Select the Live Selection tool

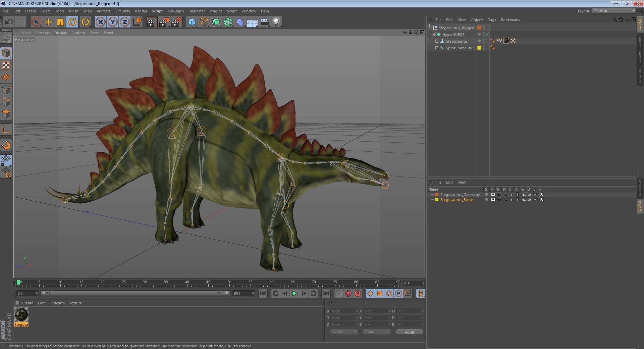coord(36,22)
